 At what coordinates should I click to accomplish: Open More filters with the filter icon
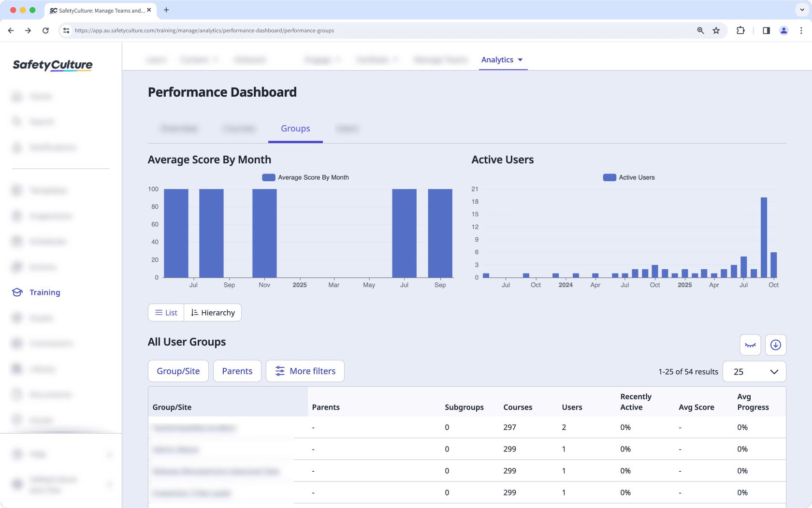(x=305, y=371)
